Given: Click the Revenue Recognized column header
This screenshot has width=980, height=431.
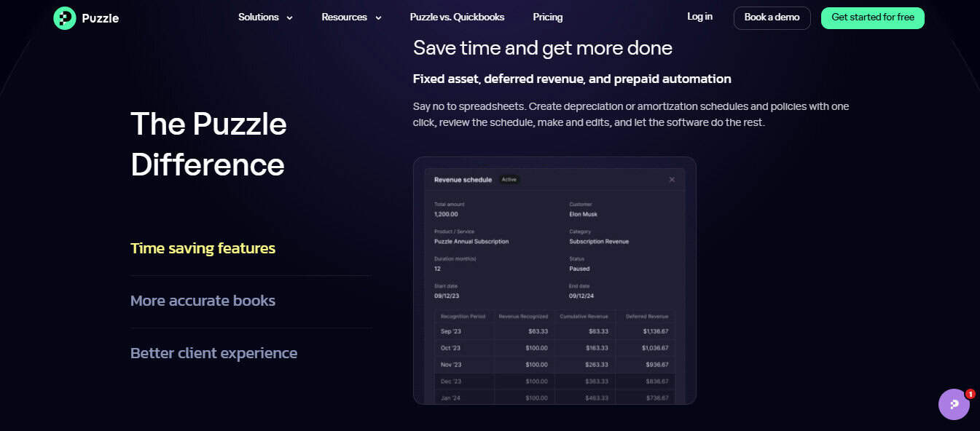Looking at the screenshot, I should (523, 317).
